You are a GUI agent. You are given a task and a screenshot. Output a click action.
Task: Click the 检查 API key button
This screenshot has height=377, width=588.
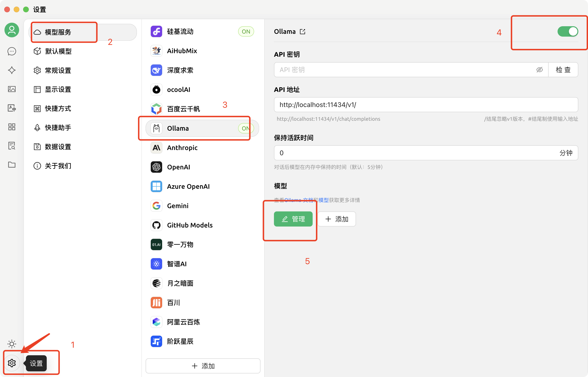tap(563, 70)
